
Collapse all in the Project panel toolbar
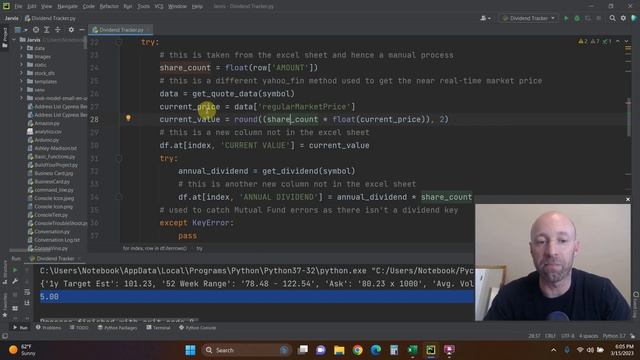(x=58, y=30)
